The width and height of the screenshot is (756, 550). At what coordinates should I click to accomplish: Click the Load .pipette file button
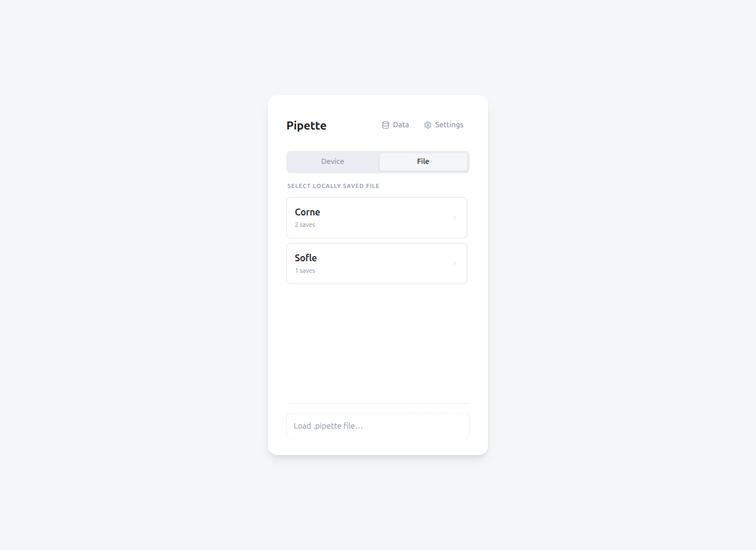[377, 426]
